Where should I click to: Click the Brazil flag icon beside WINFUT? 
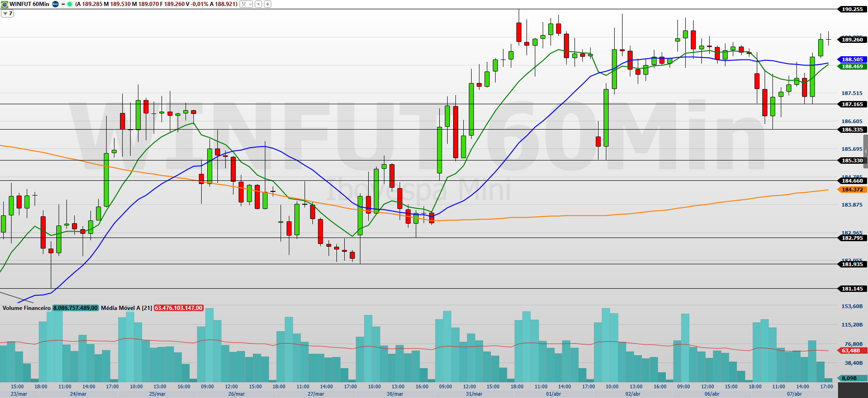tap(5, 4)
